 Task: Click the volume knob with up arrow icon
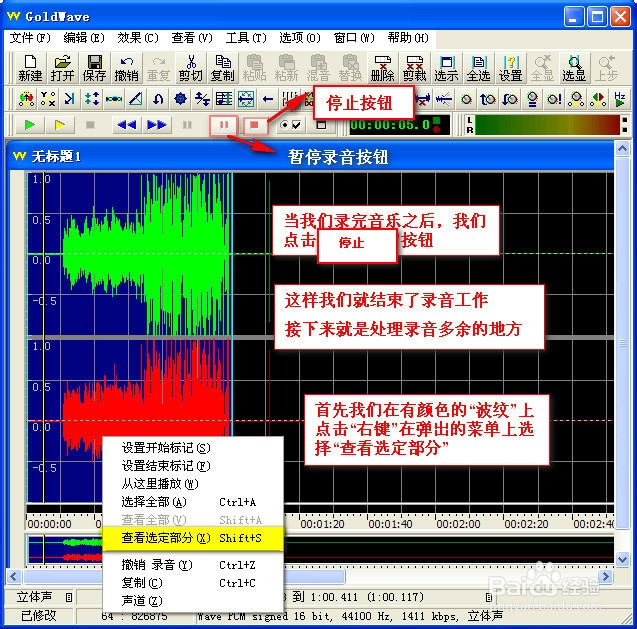tap(488, 99)
